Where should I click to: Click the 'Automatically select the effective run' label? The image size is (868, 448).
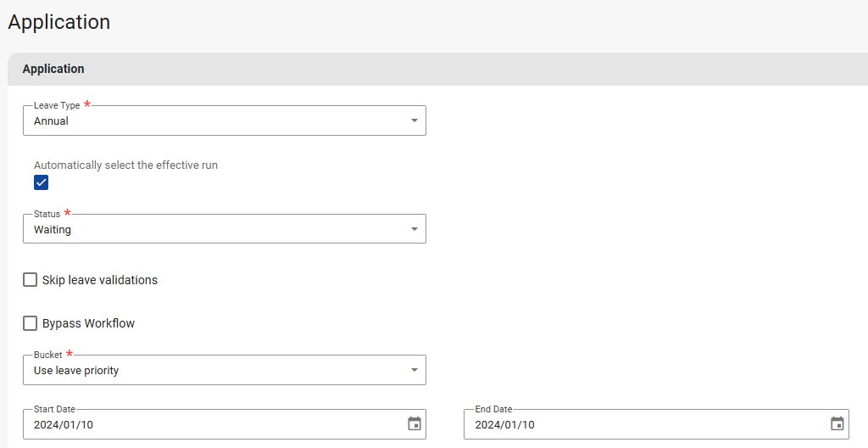[x=125, y=165]
